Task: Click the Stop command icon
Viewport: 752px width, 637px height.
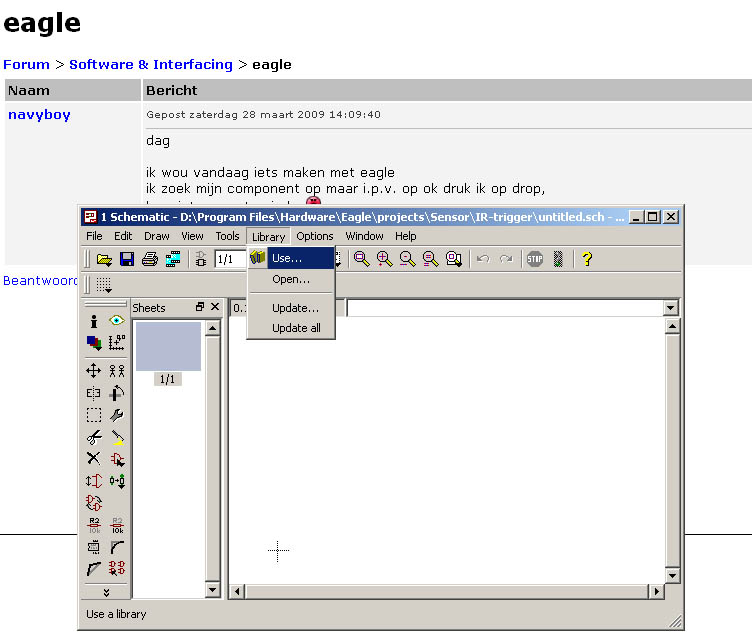Action: click(x=535, y=259)
